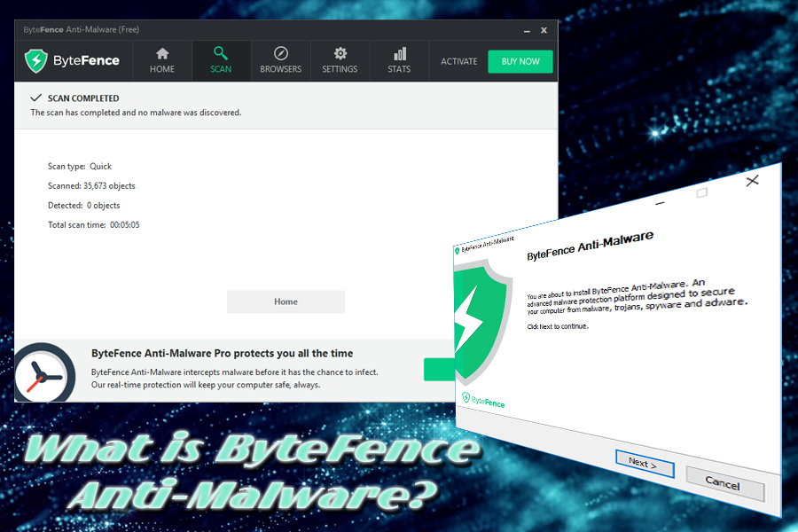Click the clock icon in the Pro banner
Viewport: 798px width, 532px height.
[x=45, y=373]
